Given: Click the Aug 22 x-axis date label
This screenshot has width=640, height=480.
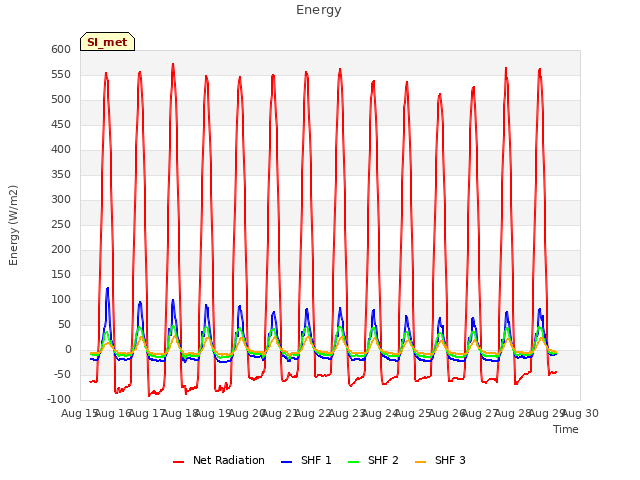Looking at the screenshot, I should click(313, 413).
